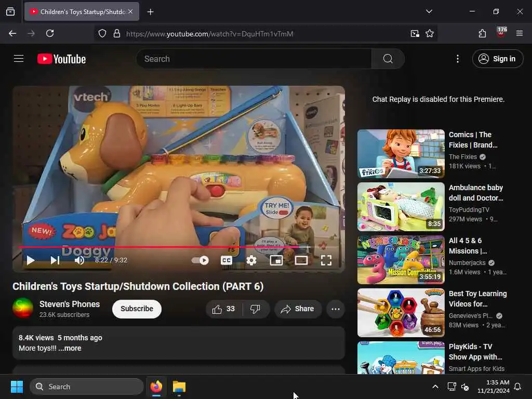View site security lock info
Image resolution: width=532 pixels, height=399 pixels.
click(117, 34)
